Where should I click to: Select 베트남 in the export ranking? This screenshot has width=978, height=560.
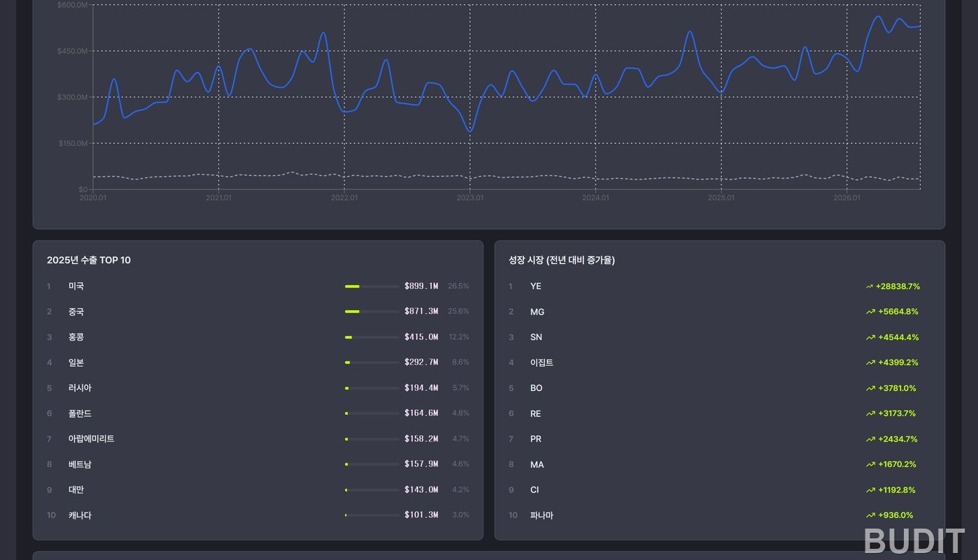coord(80,464)
